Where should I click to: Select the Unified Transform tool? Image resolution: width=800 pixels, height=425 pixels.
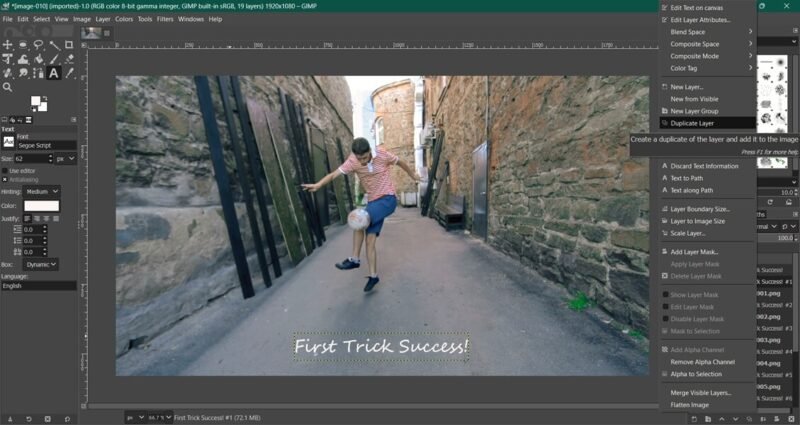coord(8,59)
